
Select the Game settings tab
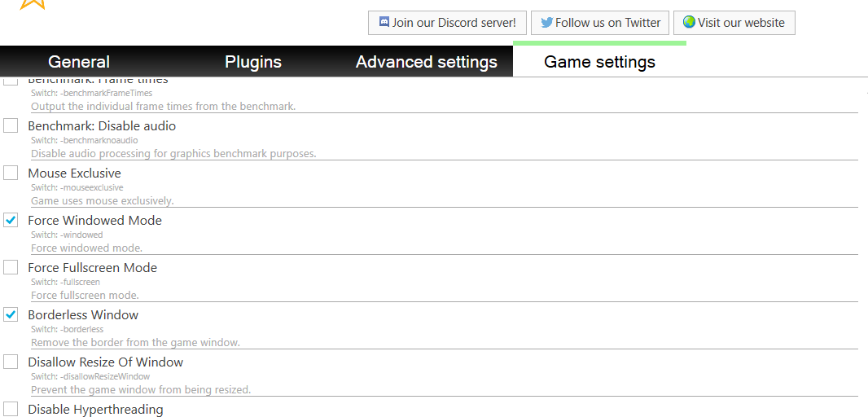pyautogui.click(x=599, y=62)
